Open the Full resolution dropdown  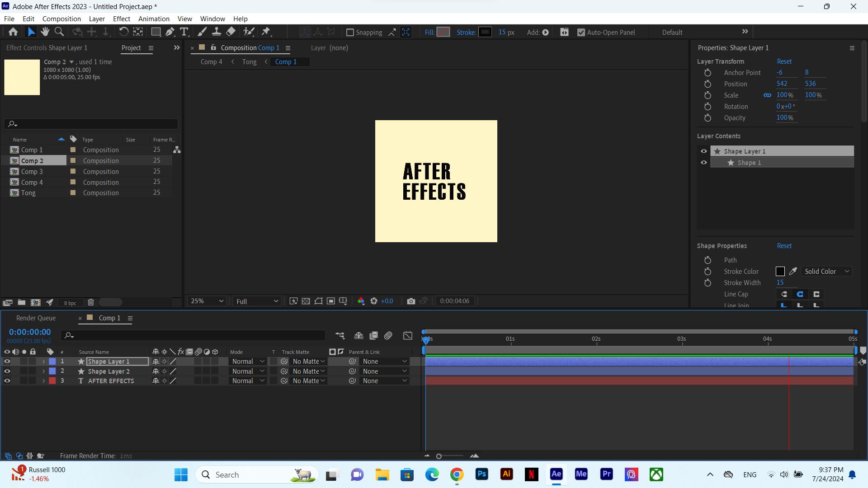click(x=257, y=301)
